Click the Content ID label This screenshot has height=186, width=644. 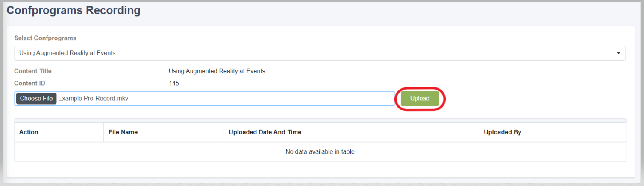(29, 84)
